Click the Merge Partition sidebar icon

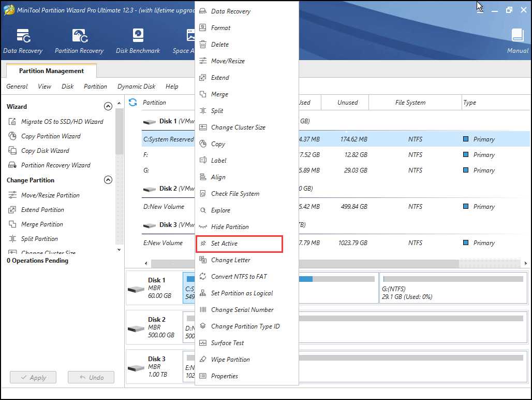(12, 224)
